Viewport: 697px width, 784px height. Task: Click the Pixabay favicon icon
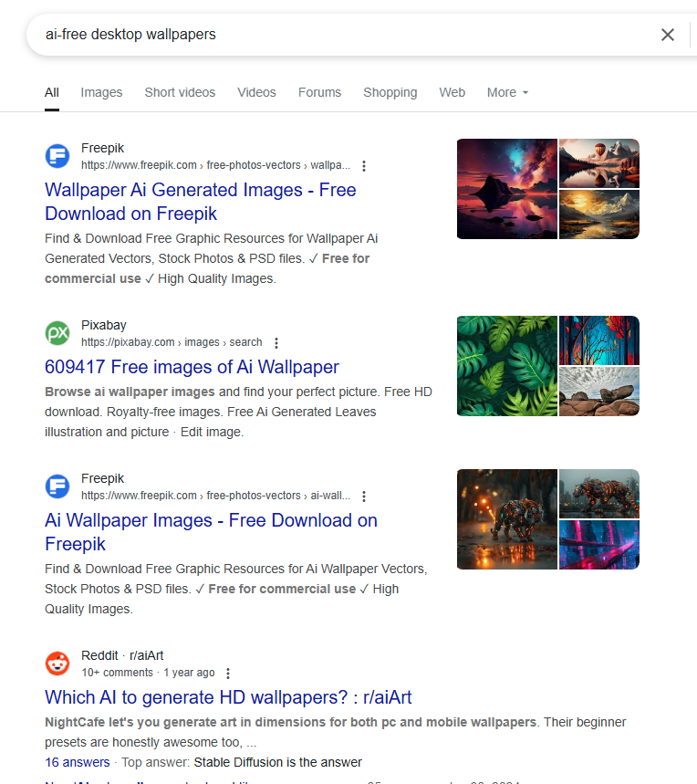click(x=57, y=333)
